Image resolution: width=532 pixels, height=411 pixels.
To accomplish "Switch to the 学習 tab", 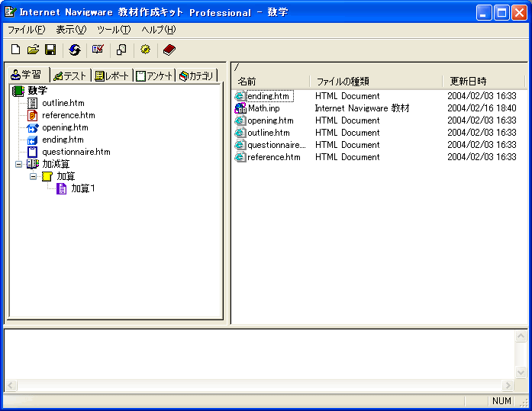I will point(29,75).
